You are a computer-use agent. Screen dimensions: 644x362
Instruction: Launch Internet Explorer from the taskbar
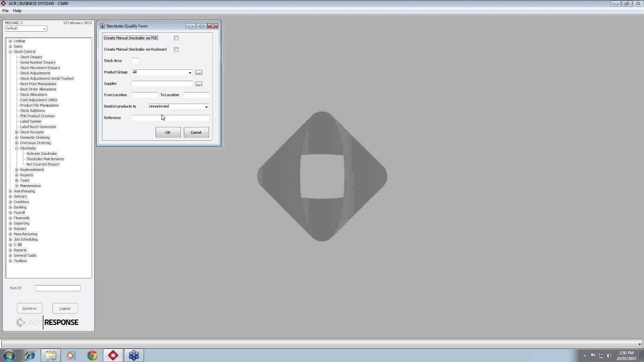(30, 355)
